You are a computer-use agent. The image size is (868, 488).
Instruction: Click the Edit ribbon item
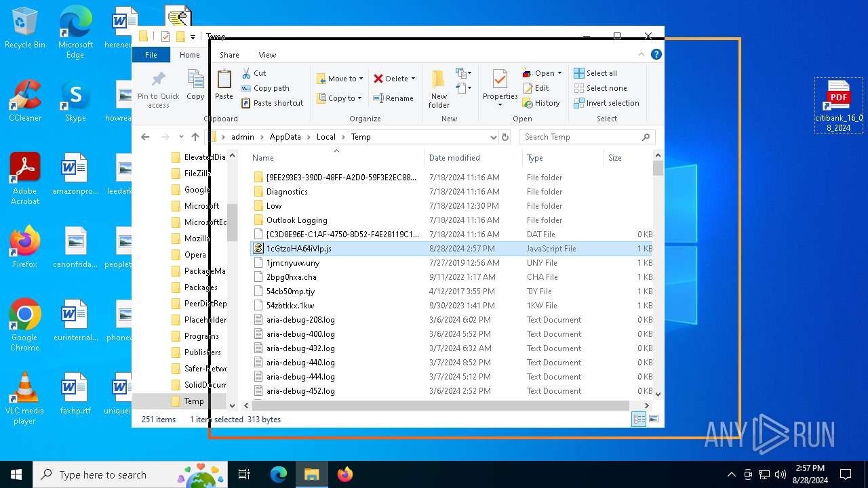pyautogui.click(x=536, y=88)
